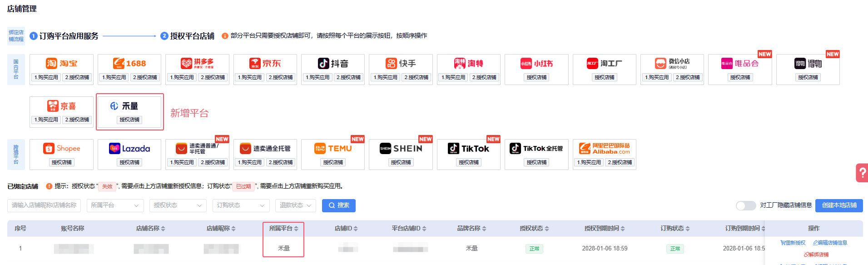Open the 订购状态 filter dropdown
868x265 pixels.
[241, 205]
